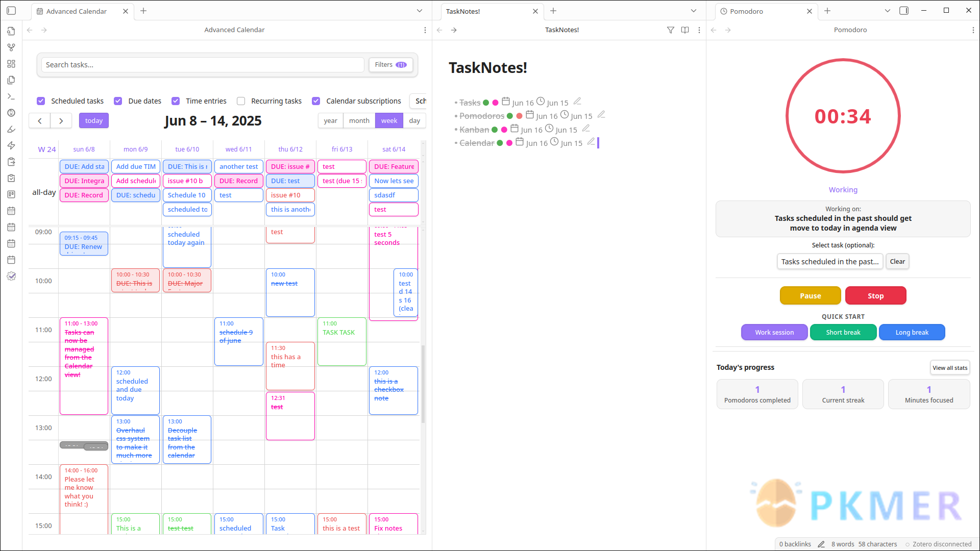Click the highlighter pen icon in the sidebar
The height and width of the screenshot is (551, 980).
pyautogui.click(x=11, y=129)
